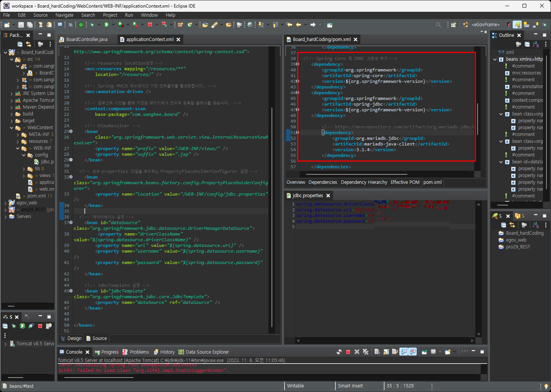Switch to the BoardController.java editor tab
The width and height of the screenshot is (551, 392).
[x=83, y=40]
